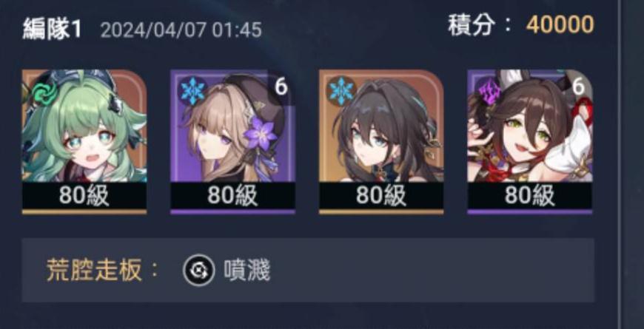The width and height of the screenshot is (644, 329).
Task: Click the 噴濺 buff name text
Action: pos(247,271)
